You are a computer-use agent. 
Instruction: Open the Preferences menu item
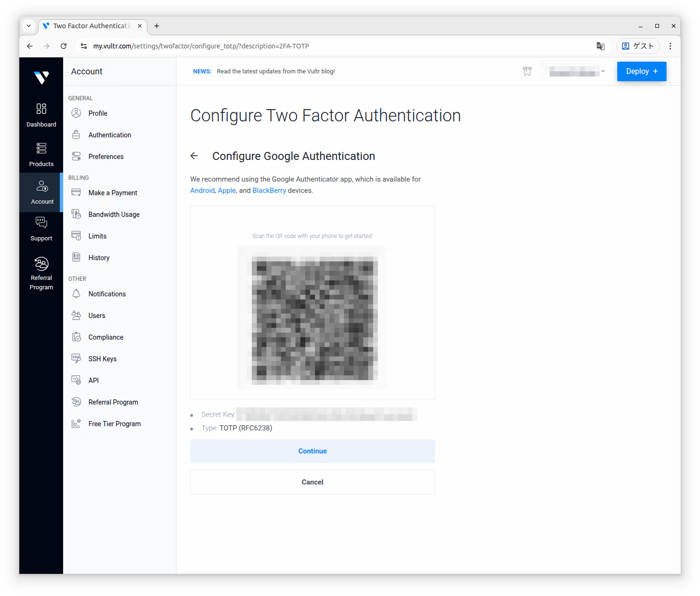106,157
